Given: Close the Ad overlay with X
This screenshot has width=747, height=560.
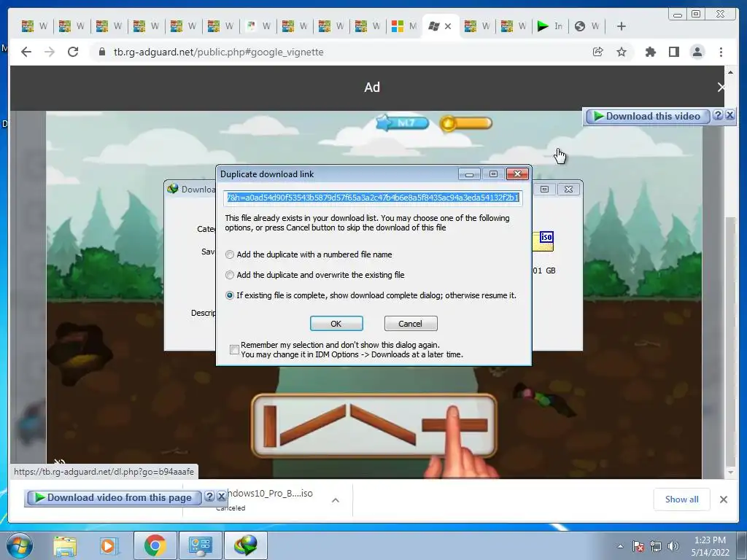Looking at the screenshot, I should click(x=721, y=87).
